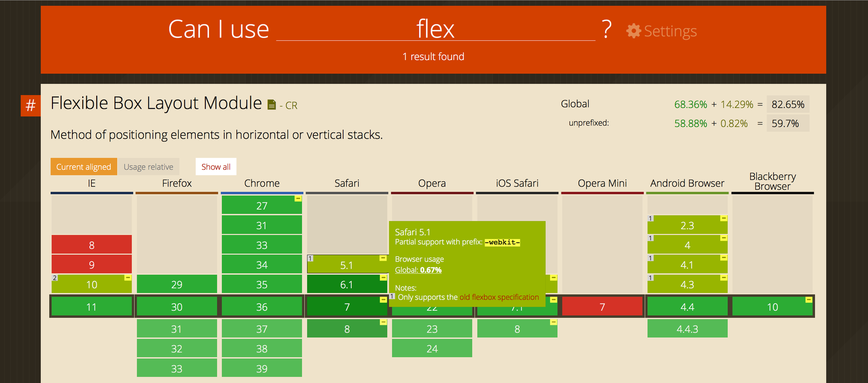Image resolution: width=868 pixels, height=383 pixels.
Task: Click the Global usage 0.67% link
Action: pyautogui.click(x=418, y=270)
